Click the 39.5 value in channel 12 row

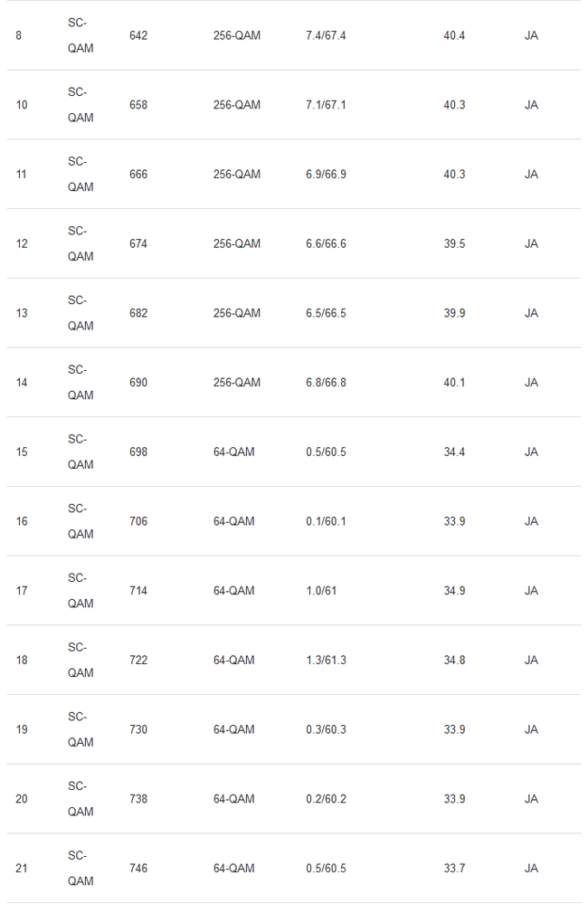pos(454,243)
